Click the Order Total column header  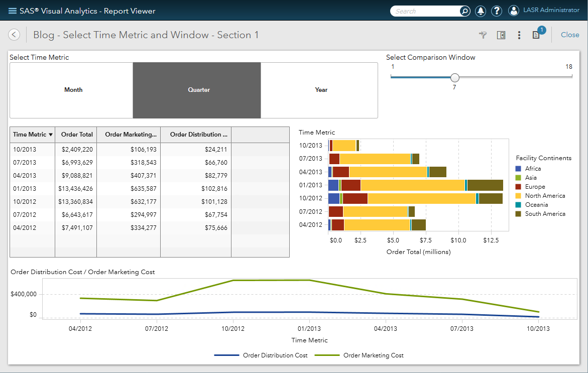[77, 135]
